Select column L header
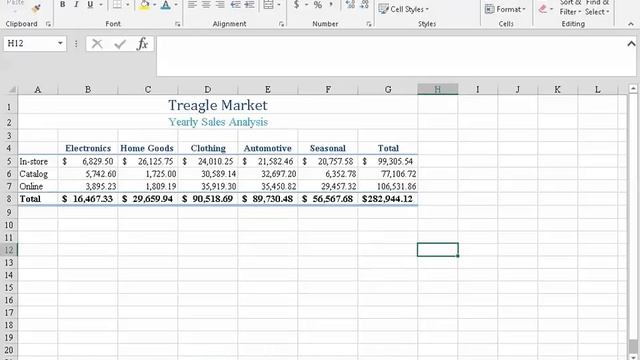The width and height of the screenshot is (640, 360). coord(598,89)
